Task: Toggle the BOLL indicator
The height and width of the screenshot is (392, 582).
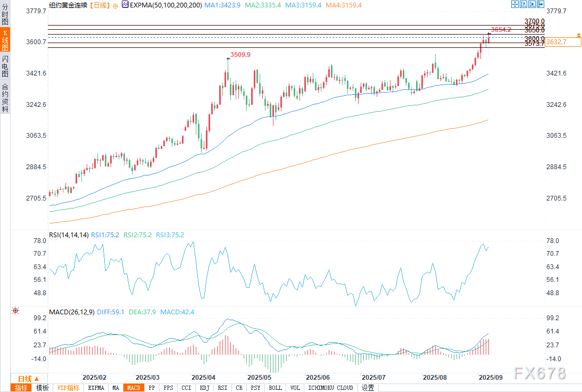Action: tap(275, 388)
